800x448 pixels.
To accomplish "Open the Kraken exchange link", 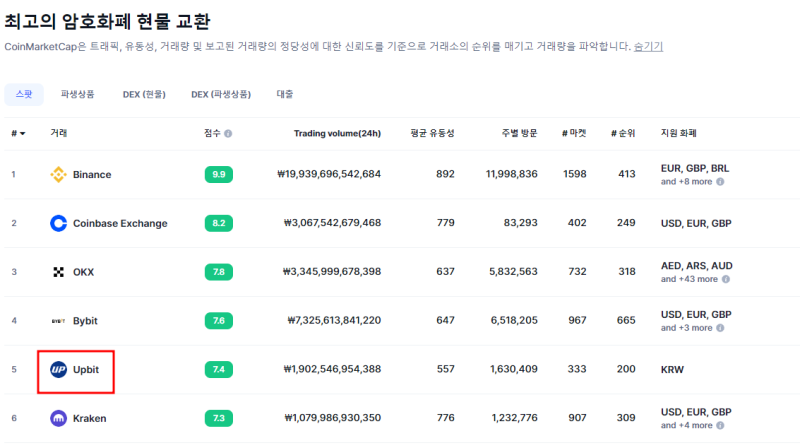I will pos(89,418).
